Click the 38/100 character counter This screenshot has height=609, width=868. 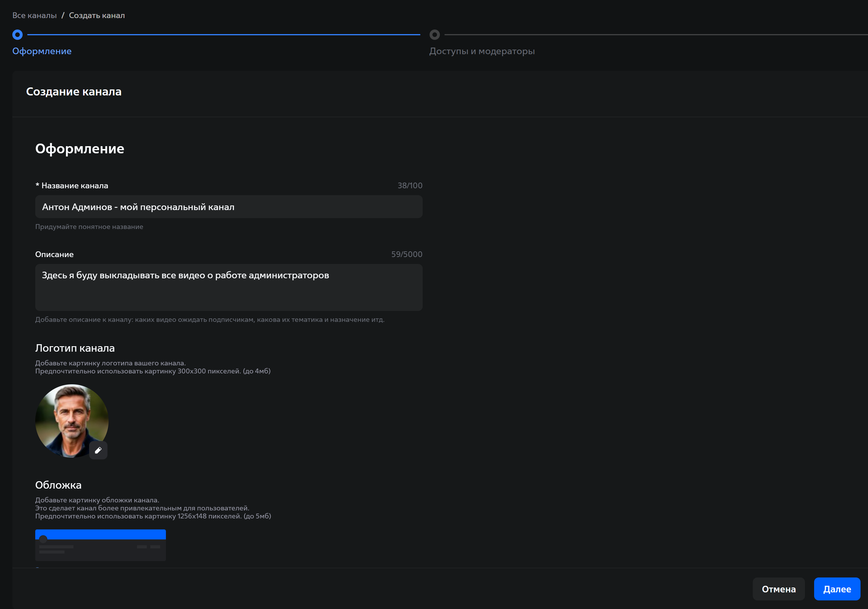pos(409,186)
